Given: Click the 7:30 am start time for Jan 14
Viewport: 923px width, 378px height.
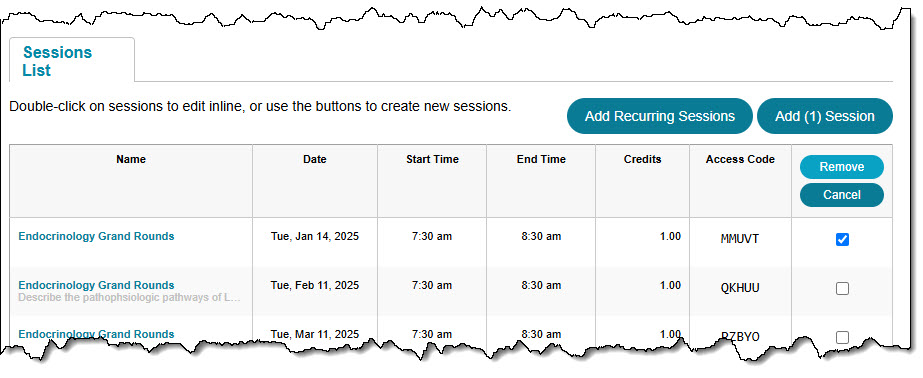Looking at the screenshot, I should tap(432, 236).
